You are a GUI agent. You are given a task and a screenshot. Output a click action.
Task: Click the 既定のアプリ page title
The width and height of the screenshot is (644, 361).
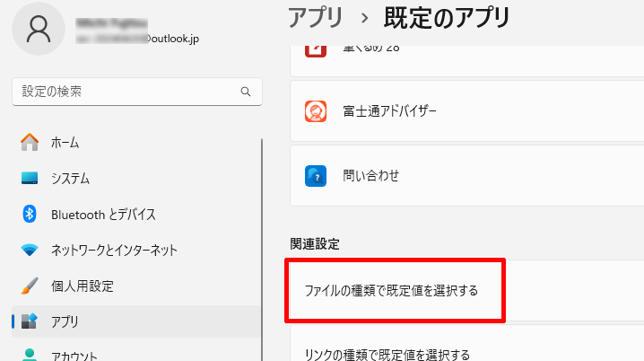(447, 18)
